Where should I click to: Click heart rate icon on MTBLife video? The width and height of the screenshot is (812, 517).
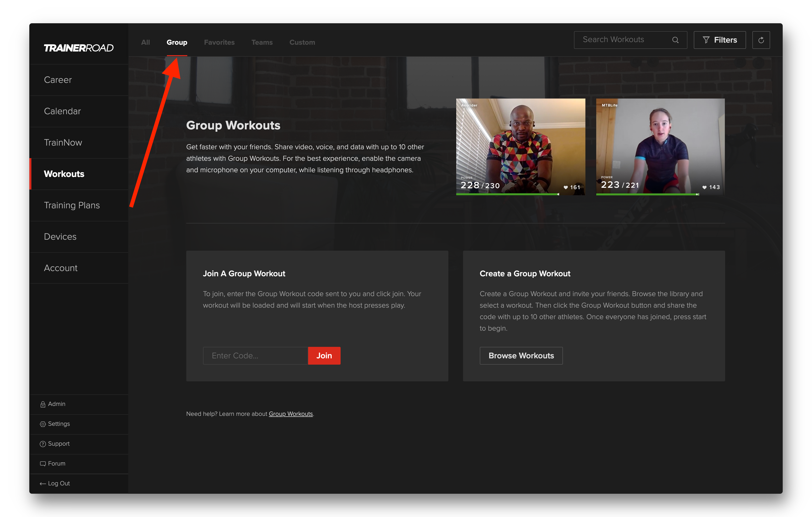click(704, 187)
